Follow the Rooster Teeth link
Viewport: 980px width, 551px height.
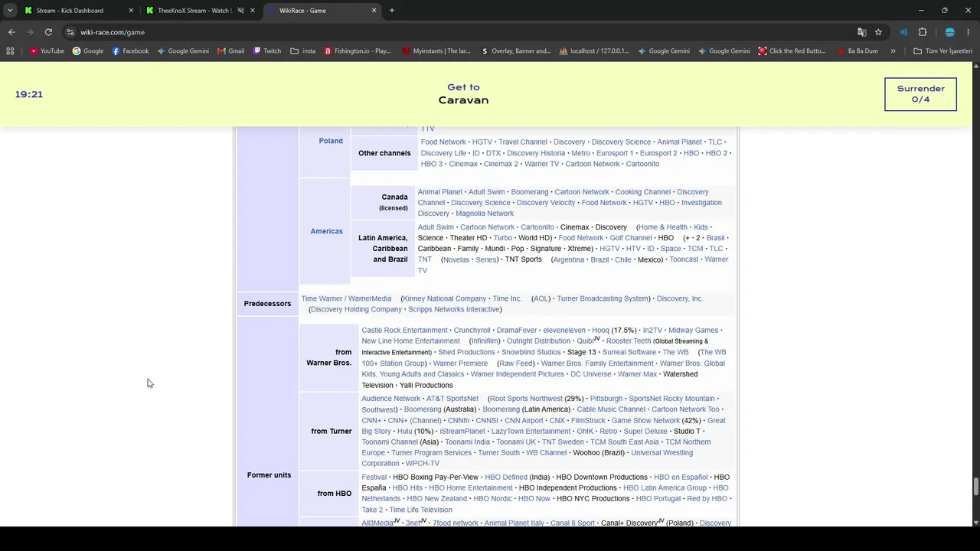click(x=628, y=341)
